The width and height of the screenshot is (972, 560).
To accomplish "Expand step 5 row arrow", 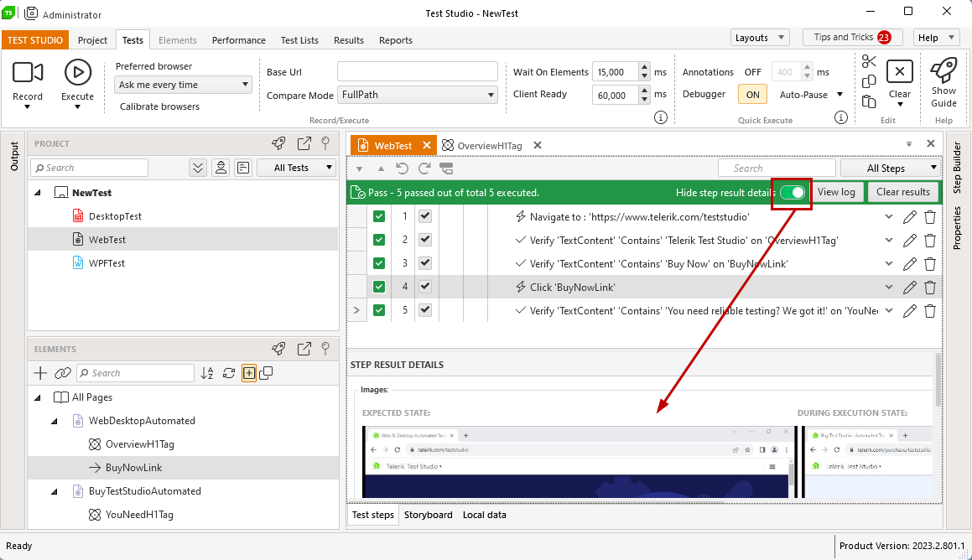I will (356, 310).
